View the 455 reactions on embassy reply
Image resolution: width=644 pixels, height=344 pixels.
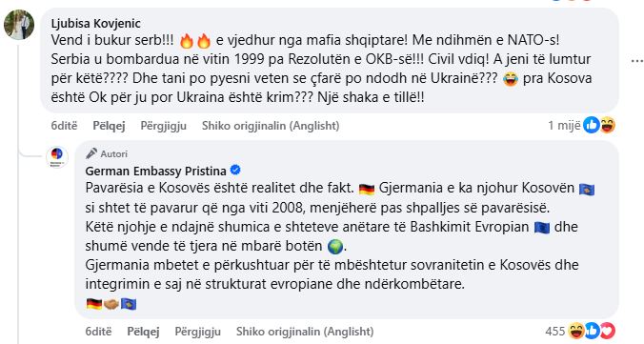point(555,332)
